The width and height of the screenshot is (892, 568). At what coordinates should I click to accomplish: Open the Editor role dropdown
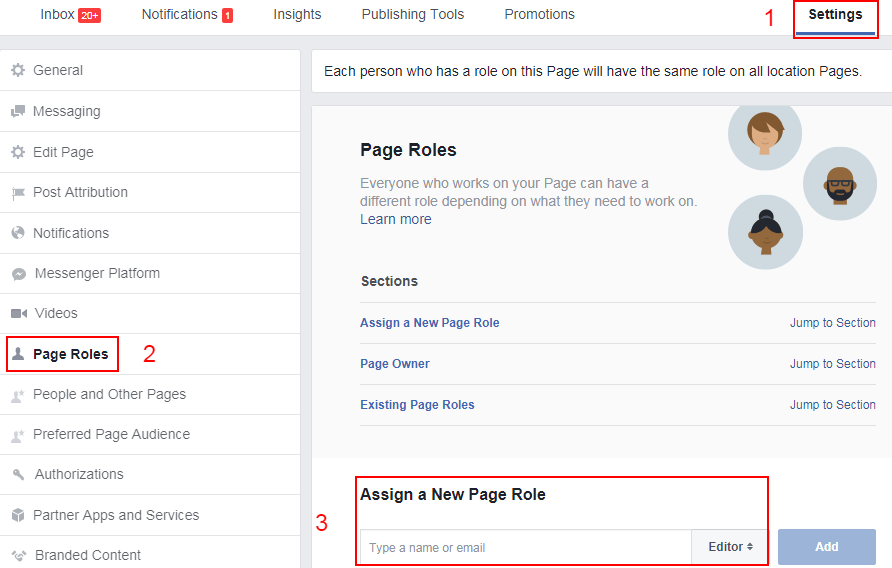[730, 547]
